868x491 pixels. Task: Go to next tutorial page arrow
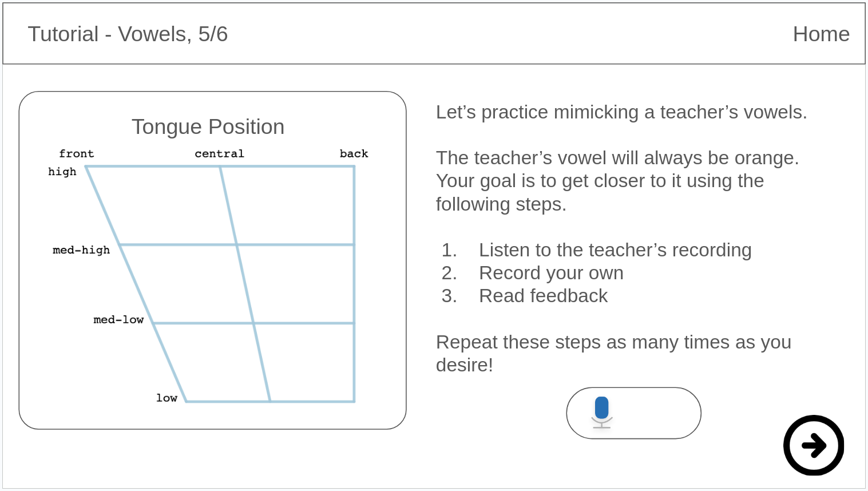813,445
